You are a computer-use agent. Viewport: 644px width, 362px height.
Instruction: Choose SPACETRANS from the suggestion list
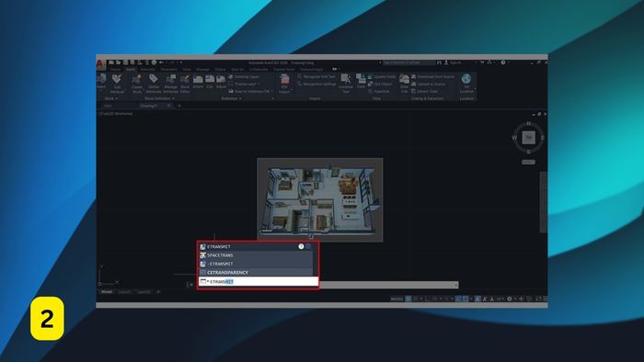click(256, 255)
